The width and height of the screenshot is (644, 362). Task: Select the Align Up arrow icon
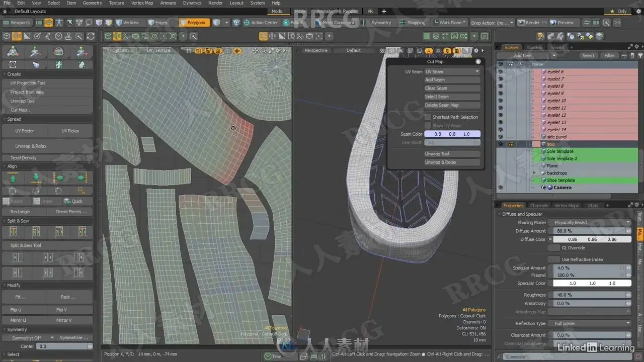pyautogui.click(x=13, y=177)
